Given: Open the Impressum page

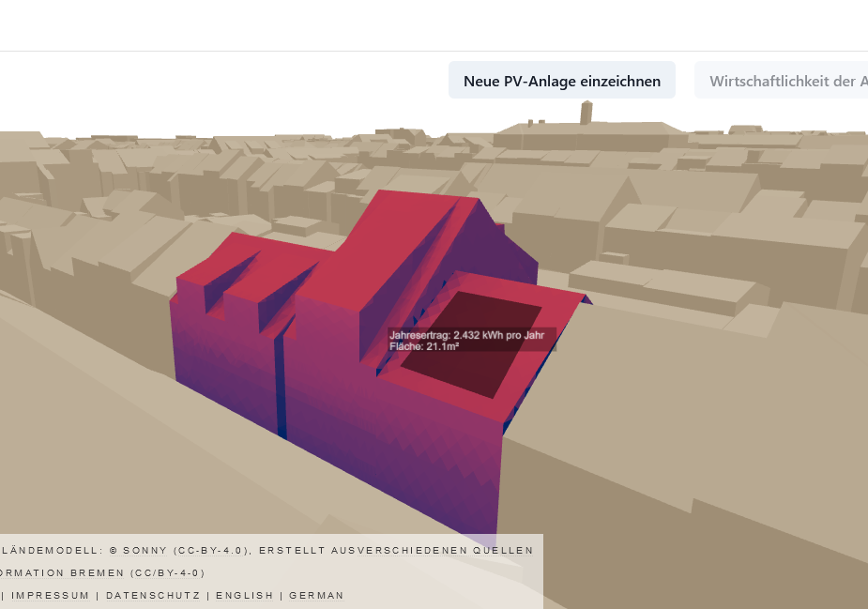Looking at the screenshot, I should (x=50, y=595).
